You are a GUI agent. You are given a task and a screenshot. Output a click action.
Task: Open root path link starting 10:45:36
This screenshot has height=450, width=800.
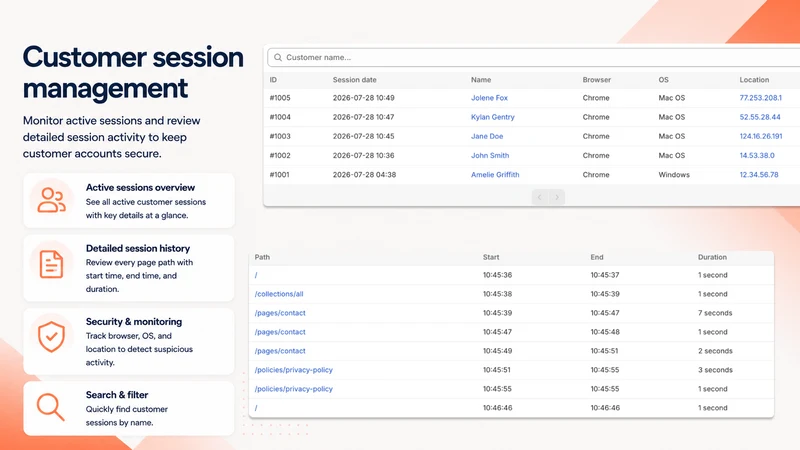tap(256, 275)
